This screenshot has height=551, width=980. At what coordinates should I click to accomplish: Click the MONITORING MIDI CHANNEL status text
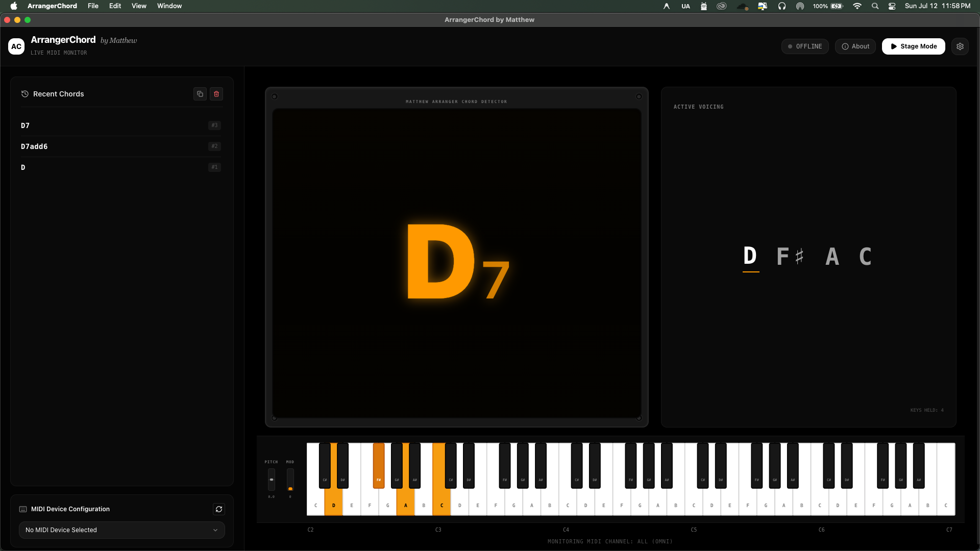[610, 542]
